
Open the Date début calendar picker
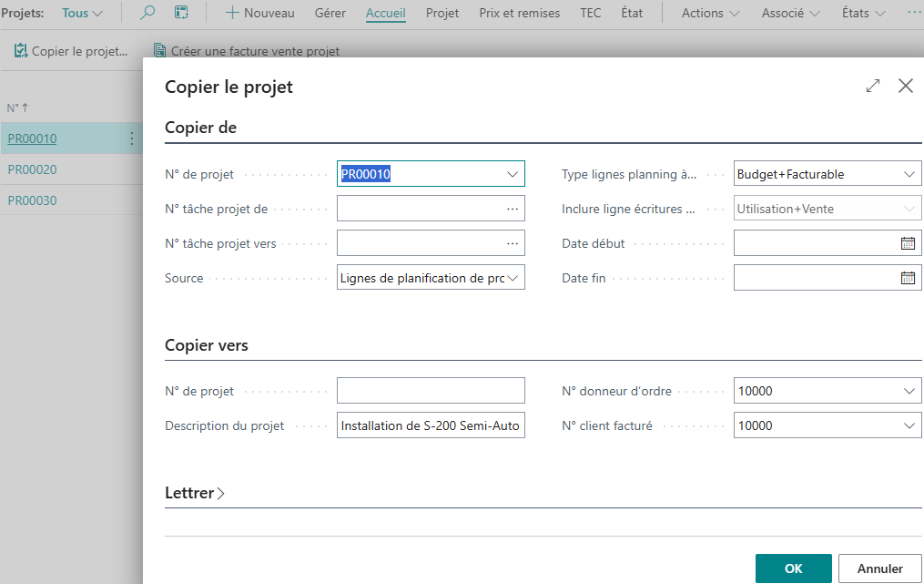pyautogui.click(x=908, y=243)
